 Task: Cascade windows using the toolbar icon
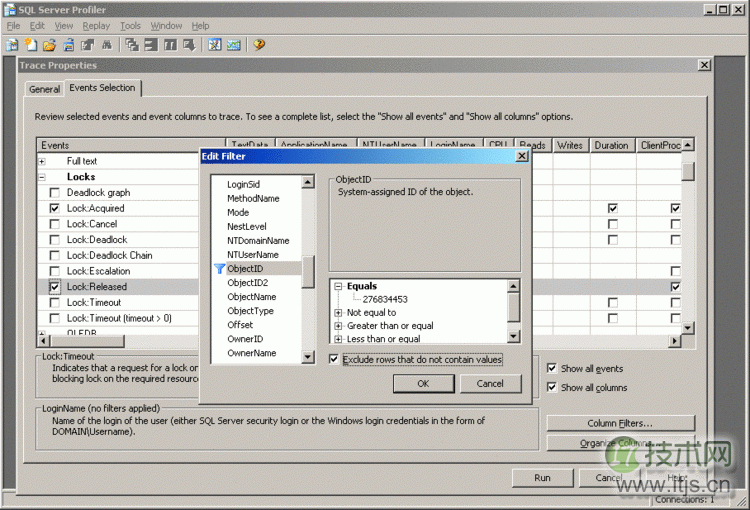132,45
